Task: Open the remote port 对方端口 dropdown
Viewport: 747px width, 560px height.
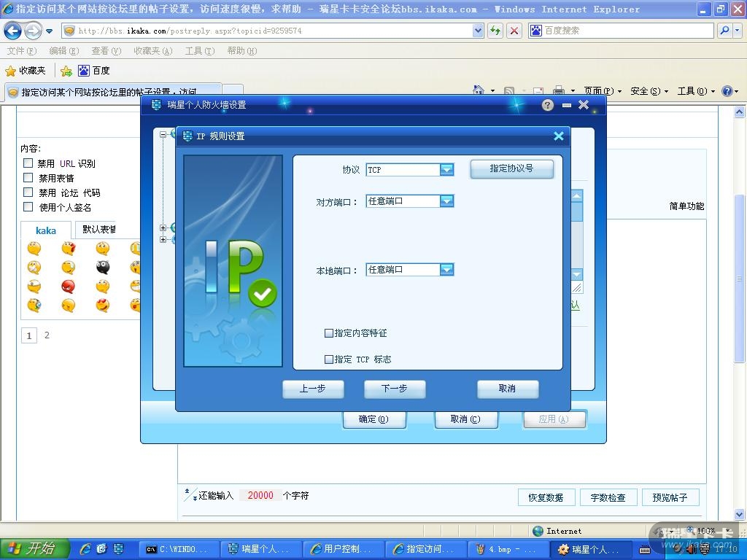Action: (x=446, y=201)
